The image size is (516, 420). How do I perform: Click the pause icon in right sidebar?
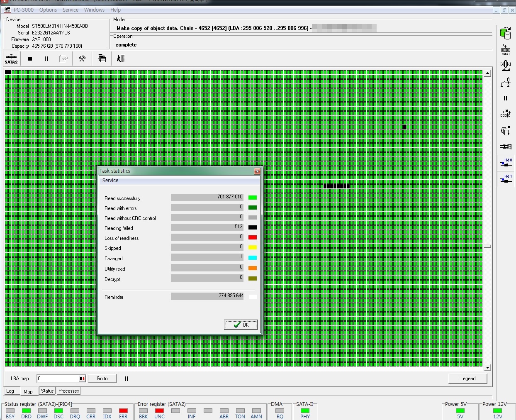click(x=505, y=98)
